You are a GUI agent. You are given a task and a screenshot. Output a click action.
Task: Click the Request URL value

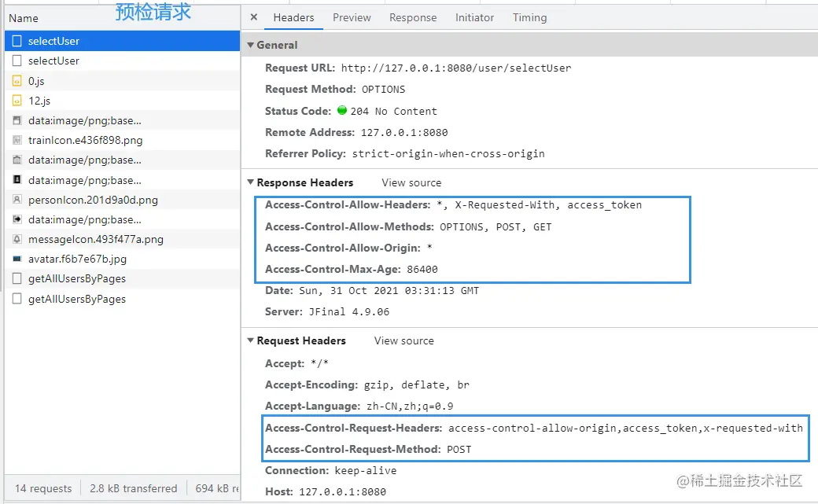click(x=456, y=68)
